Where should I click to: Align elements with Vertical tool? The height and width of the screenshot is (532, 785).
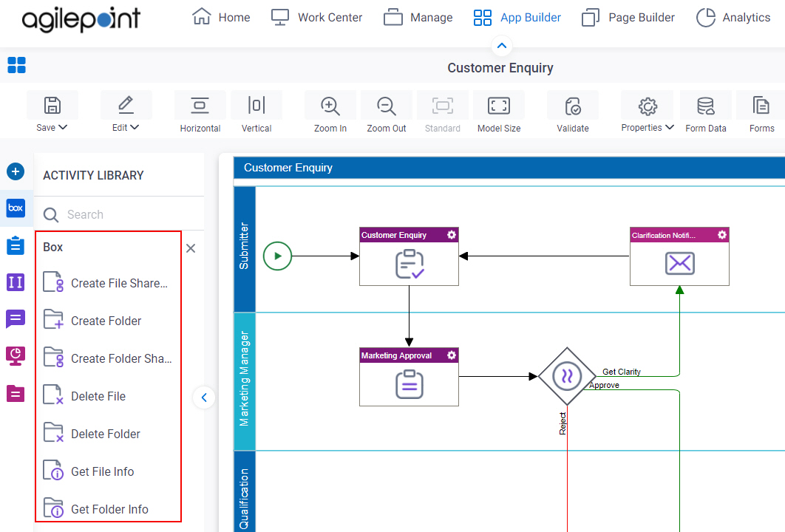[256, 113]
